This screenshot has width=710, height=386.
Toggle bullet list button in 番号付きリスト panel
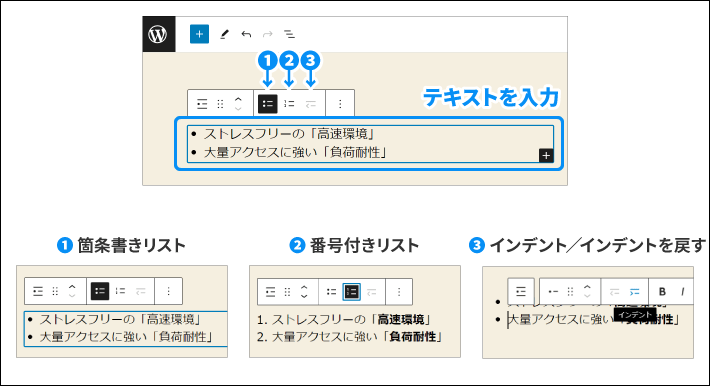(x=331, y=292)
